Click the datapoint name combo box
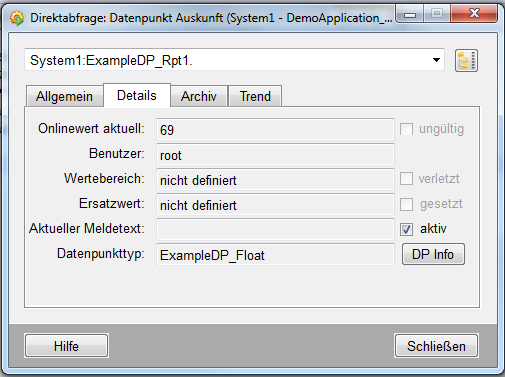505x377 pixels. point(234,60)
